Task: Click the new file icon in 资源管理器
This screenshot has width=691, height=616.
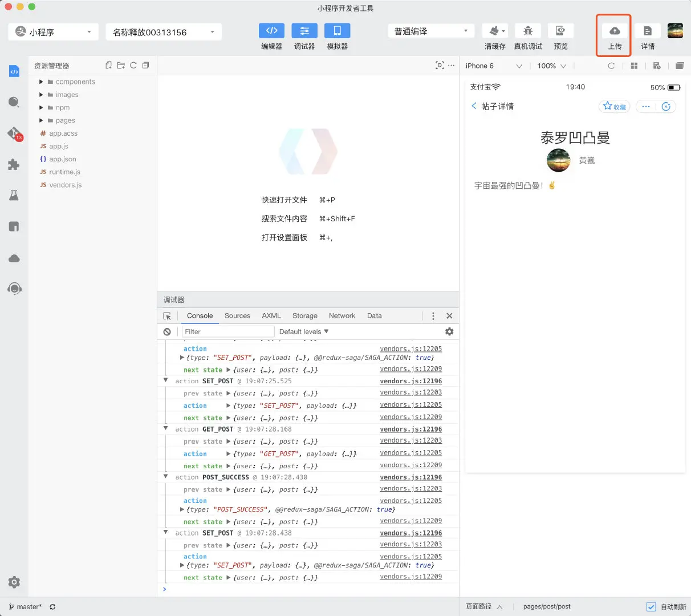Action: 108,66
